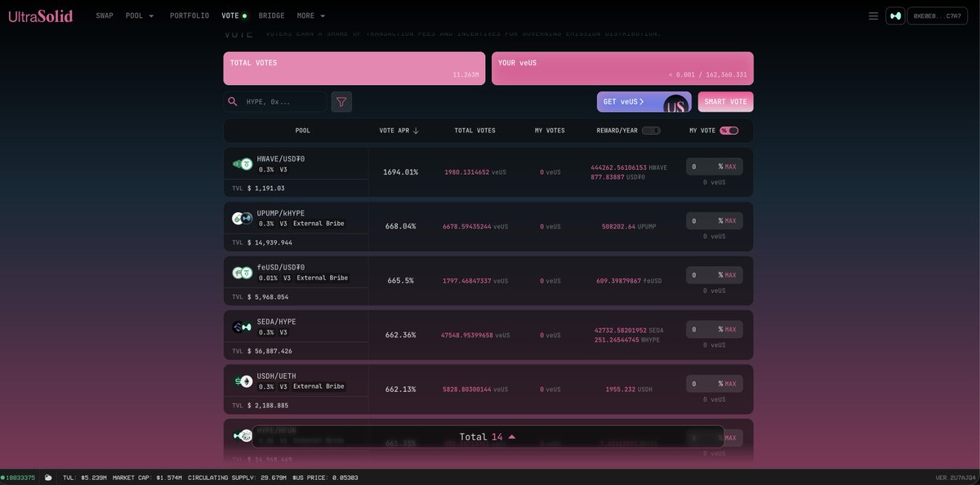Click the HyperEVM network icon button
Viewport: 980px width, 485px height.
click(x=895, y=16)
